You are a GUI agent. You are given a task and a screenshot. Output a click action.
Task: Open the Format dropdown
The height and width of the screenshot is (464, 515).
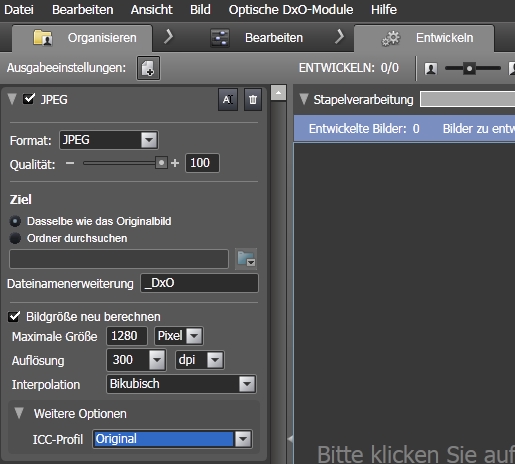149,140
